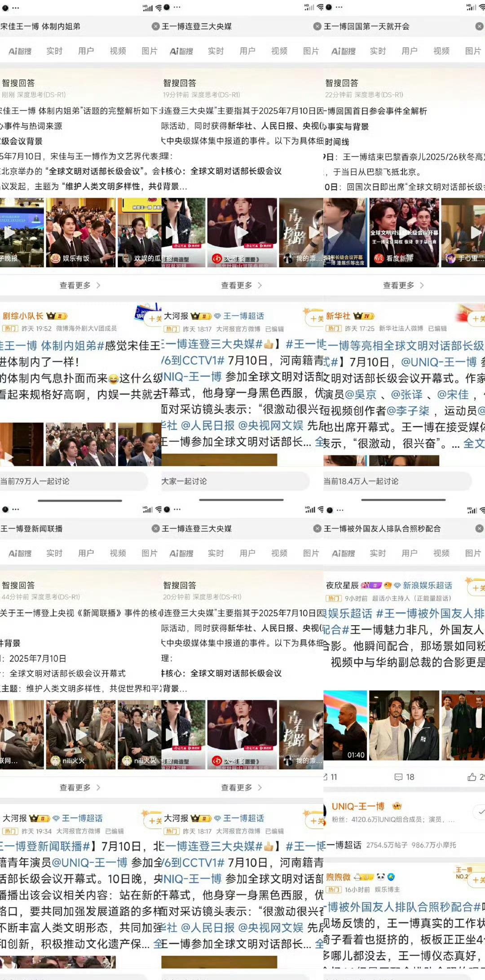Screen dimensions: 485x980
Task: Open 用户 tab in 宋佳王一博 体制内姐弟 search
Action: (86, 51)
